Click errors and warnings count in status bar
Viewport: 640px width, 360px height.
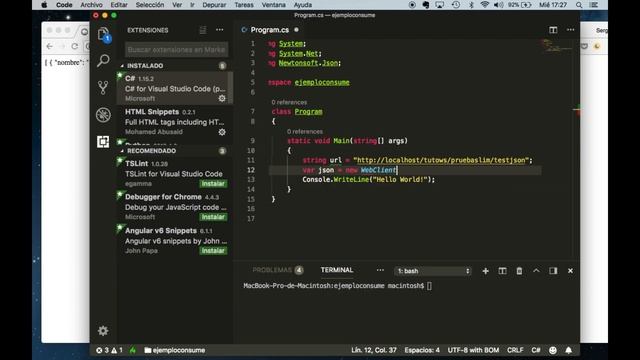click(x=109, y=350)
